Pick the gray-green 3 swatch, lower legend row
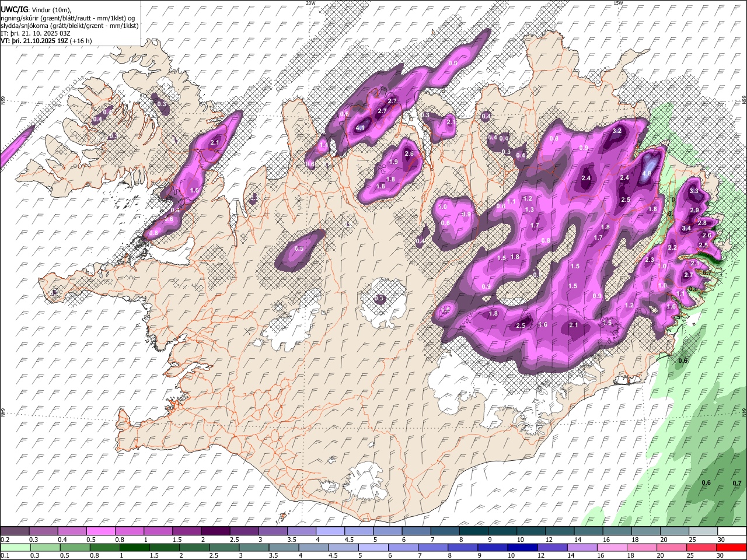Viewport: 747px width, 560px height. [254, 547]
